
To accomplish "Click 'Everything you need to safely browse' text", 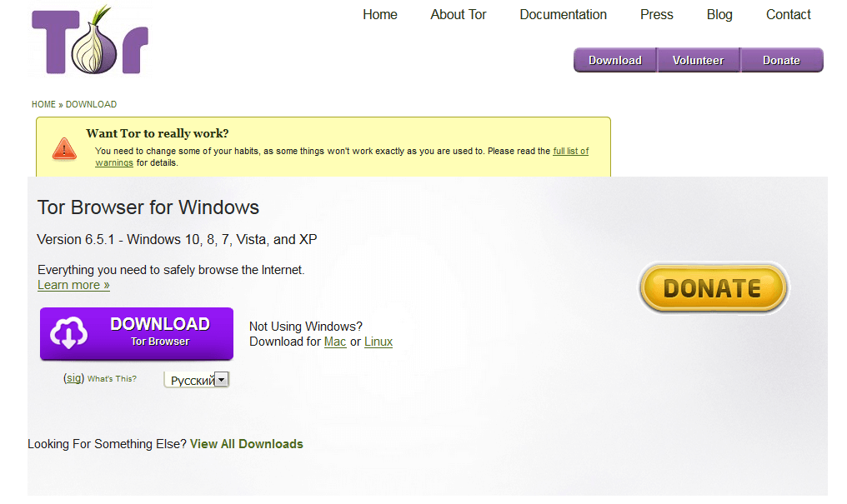I will click(x=171, y=270).
